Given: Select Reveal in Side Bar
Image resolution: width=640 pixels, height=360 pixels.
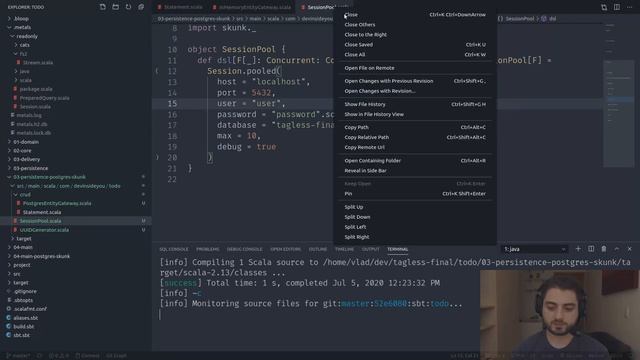Looking at the screenshot, I should (x=415, y=171).
